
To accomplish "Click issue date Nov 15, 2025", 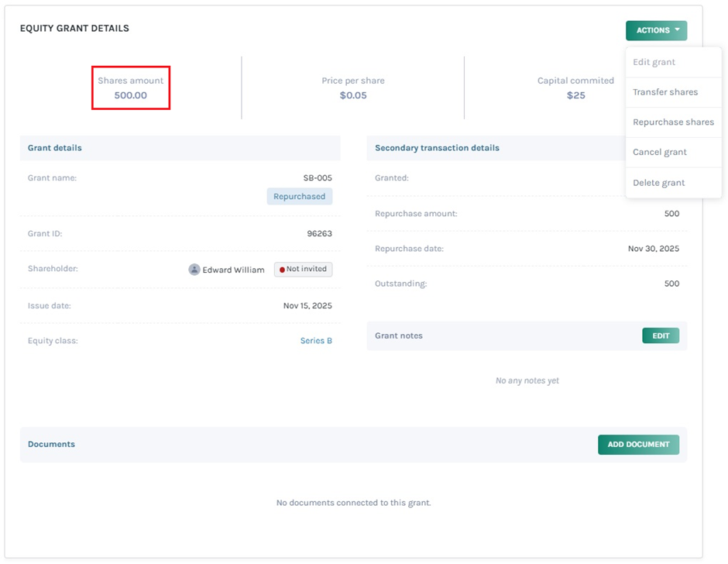I will tap(307, 306).
